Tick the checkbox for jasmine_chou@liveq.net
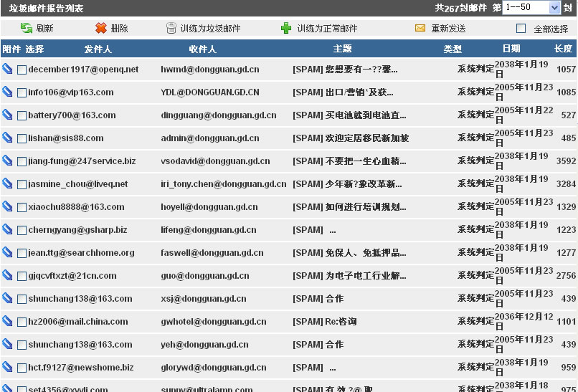578x392 pixels. (22, 184)
